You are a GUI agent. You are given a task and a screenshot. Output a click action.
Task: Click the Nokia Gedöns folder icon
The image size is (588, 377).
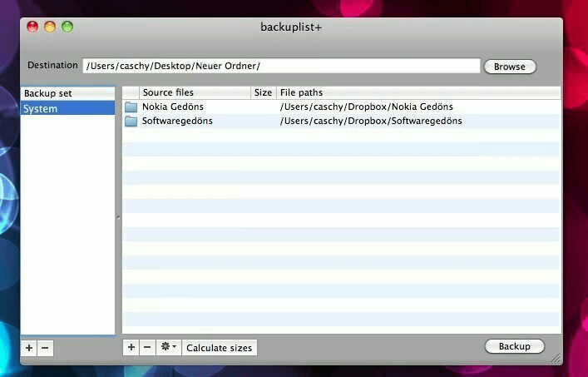click(x=131, y=107)
